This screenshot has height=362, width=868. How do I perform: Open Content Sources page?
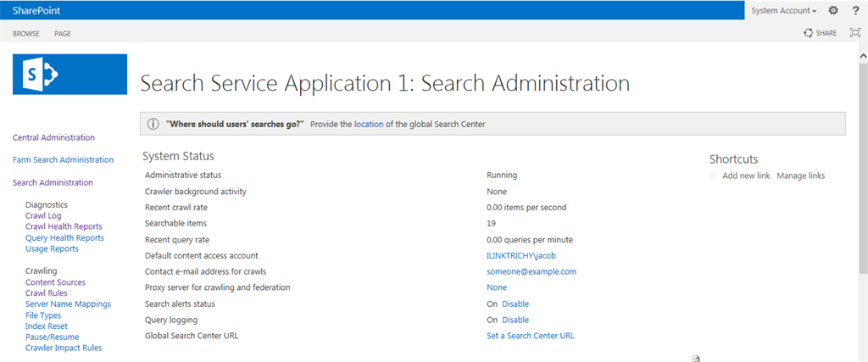click(55, 282)
